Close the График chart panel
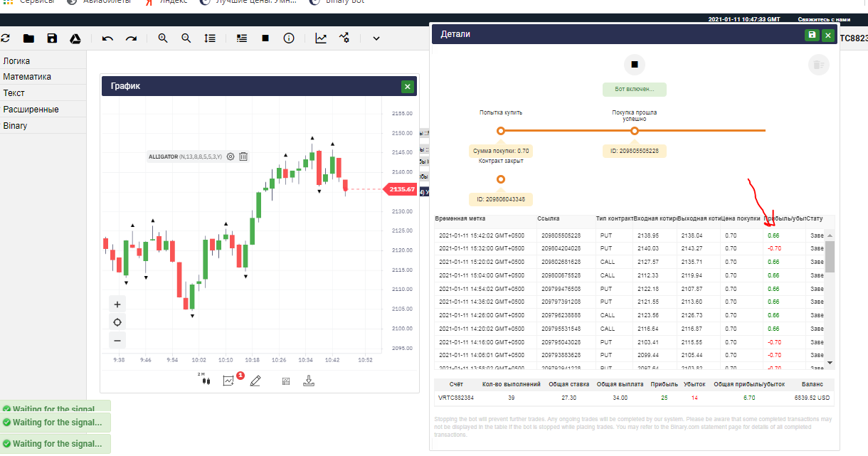The height and width of the screenshot is (456, 868). point(407,86)
